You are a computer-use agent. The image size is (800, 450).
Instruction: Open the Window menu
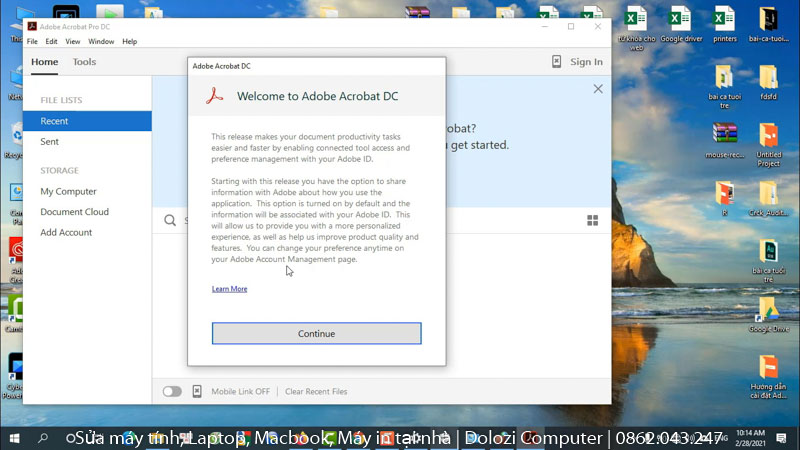pos(101,41)
